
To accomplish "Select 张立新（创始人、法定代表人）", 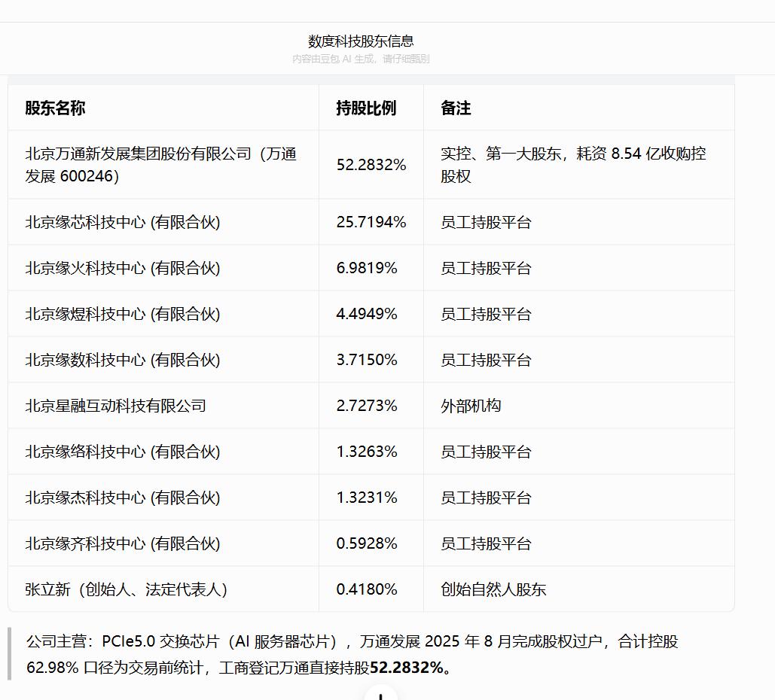I will (x=126, y=590).
